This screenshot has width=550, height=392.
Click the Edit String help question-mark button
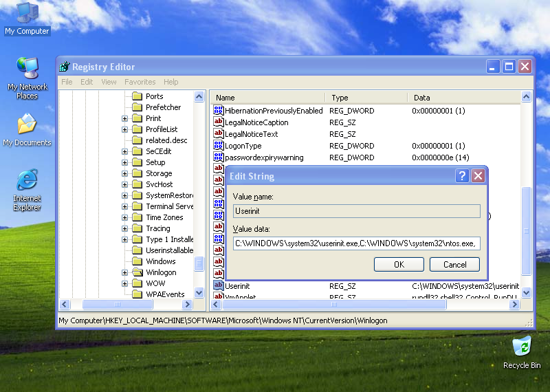(x=462, y=176)
